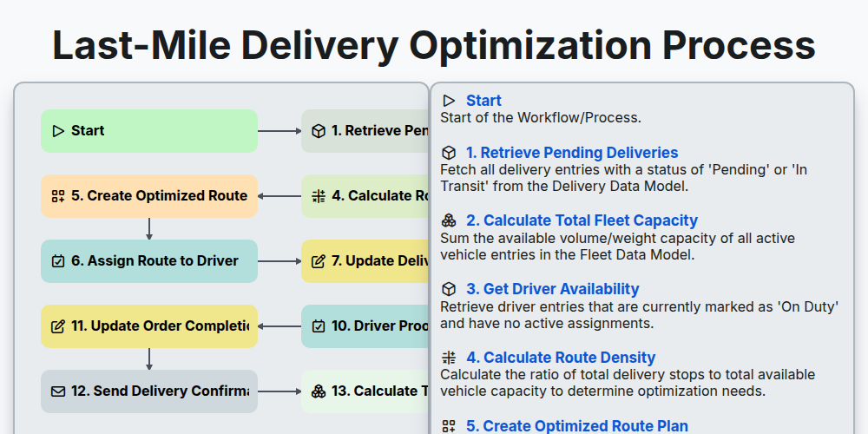Click the play icon beside the Start heading
This screenshot has height=434, width=868.
(449, 101)
